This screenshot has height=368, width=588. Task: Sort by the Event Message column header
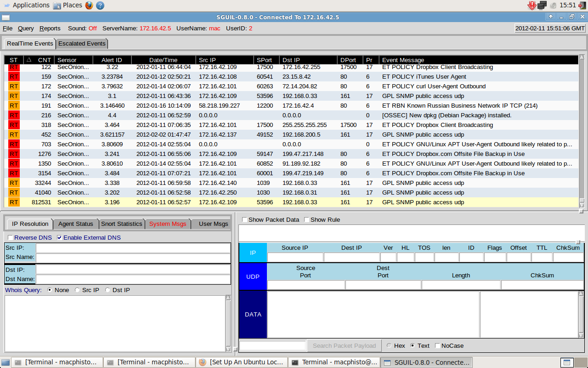click(478, 60)
